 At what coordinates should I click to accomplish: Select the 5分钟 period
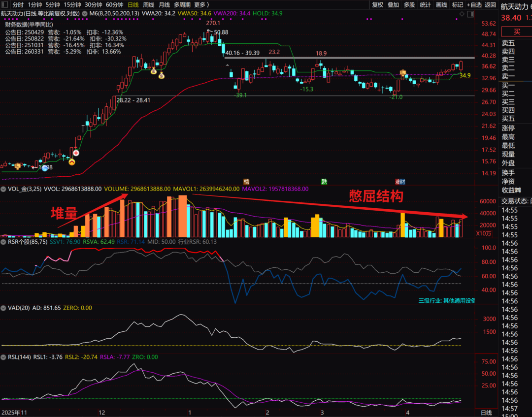click(53, 5)
